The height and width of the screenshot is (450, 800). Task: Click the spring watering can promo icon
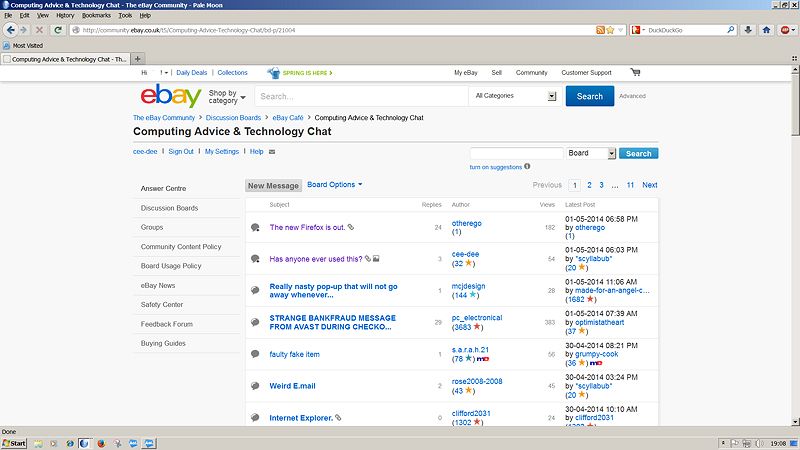[x=273, y=72]
